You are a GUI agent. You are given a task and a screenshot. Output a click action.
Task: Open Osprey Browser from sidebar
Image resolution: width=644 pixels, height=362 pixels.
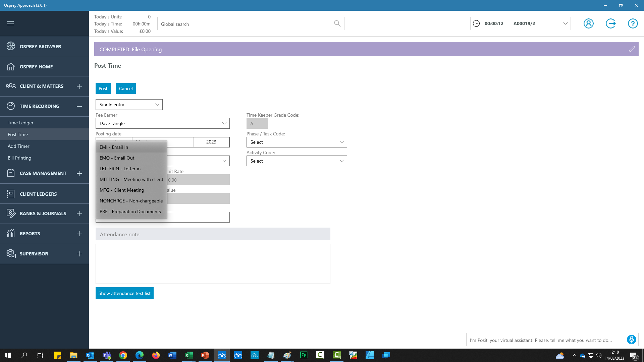40,47
